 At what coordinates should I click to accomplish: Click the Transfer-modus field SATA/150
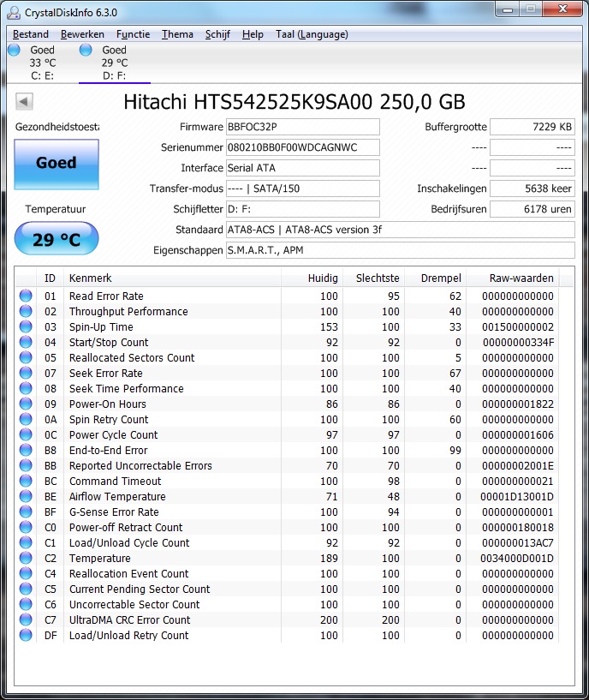pos(302,188)
